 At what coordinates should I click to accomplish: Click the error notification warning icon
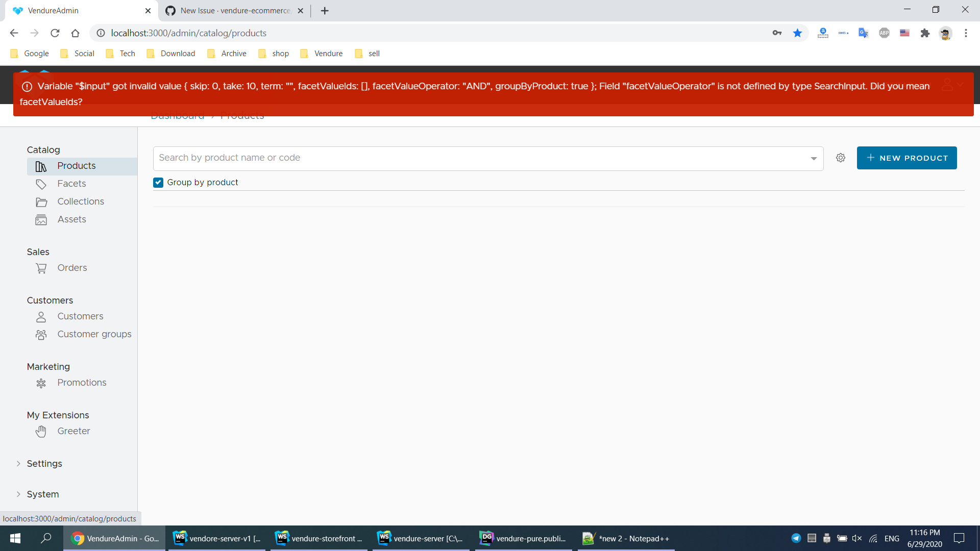click(x=27, y=87)
